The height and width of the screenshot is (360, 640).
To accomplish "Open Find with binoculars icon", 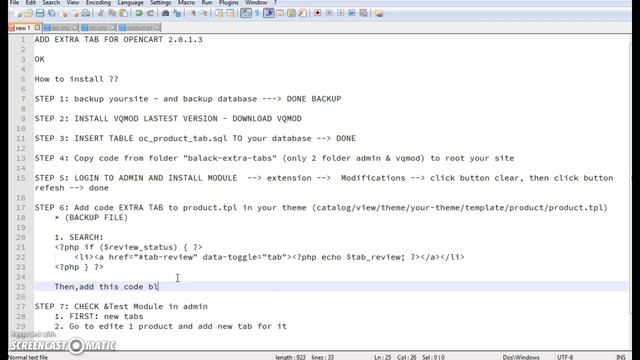I will [165, 13].
